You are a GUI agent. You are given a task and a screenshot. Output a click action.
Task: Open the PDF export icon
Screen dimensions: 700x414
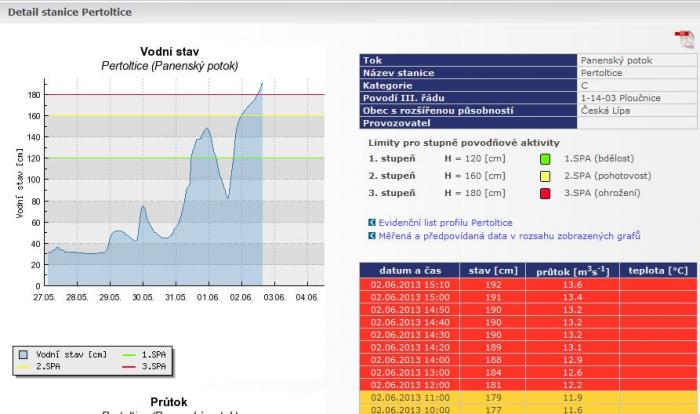684,39
